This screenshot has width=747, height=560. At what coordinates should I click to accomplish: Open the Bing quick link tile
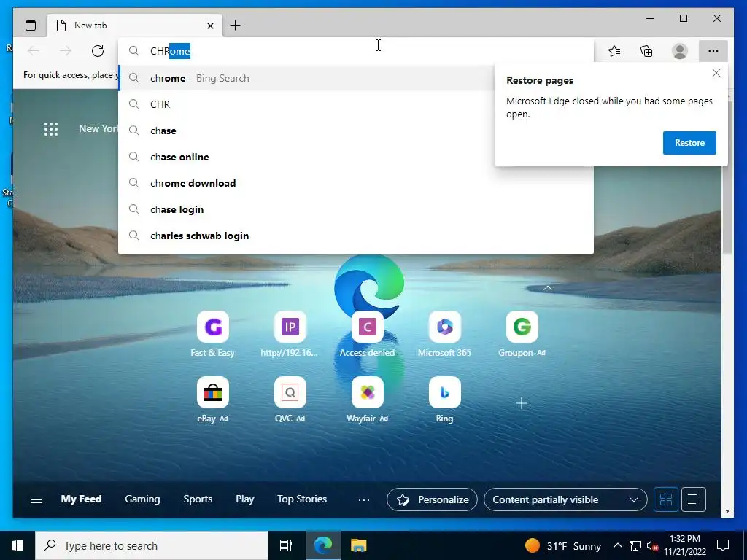coord(444,400)
